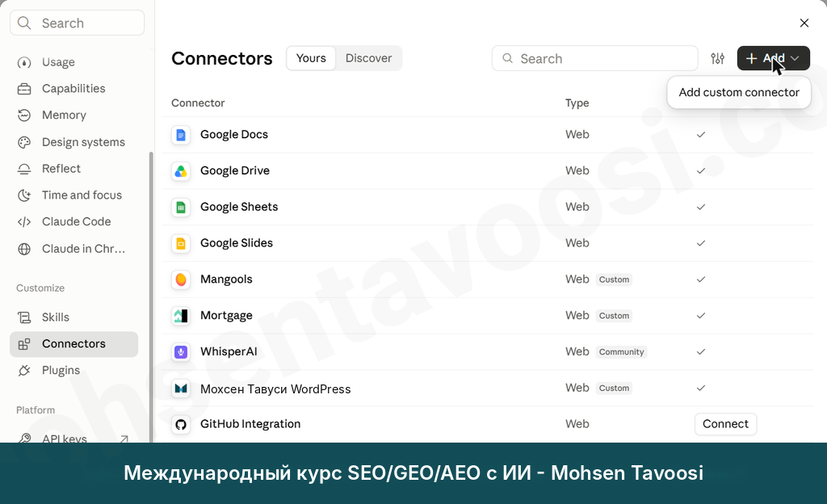
Task: Connect the GitHub Integration connector
Action: click(726, 424)
